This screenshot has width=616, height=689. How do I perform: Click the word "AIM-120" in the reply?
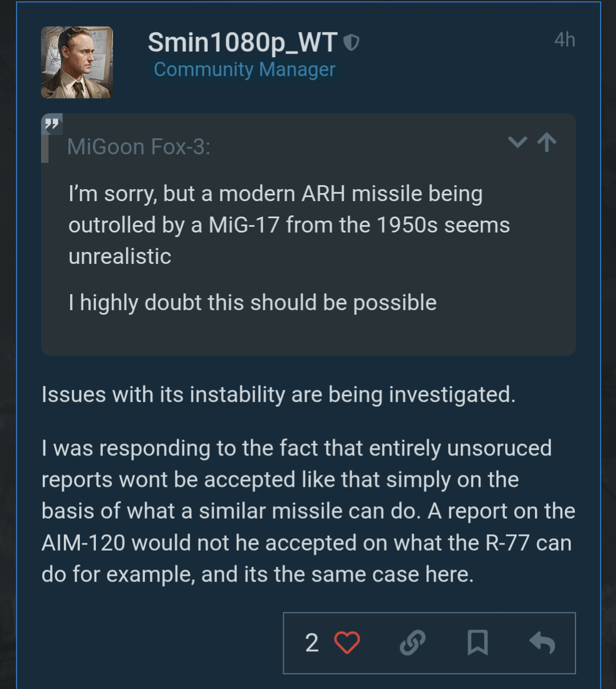coord(83,543)
